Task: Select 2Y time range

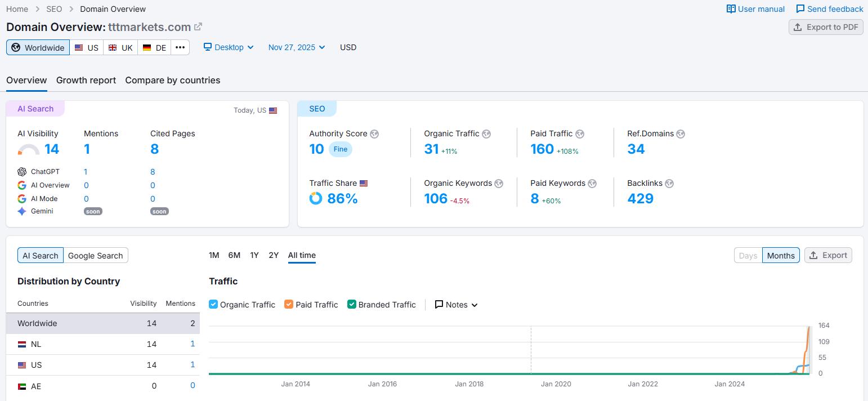Action: [x=274, y=255]
